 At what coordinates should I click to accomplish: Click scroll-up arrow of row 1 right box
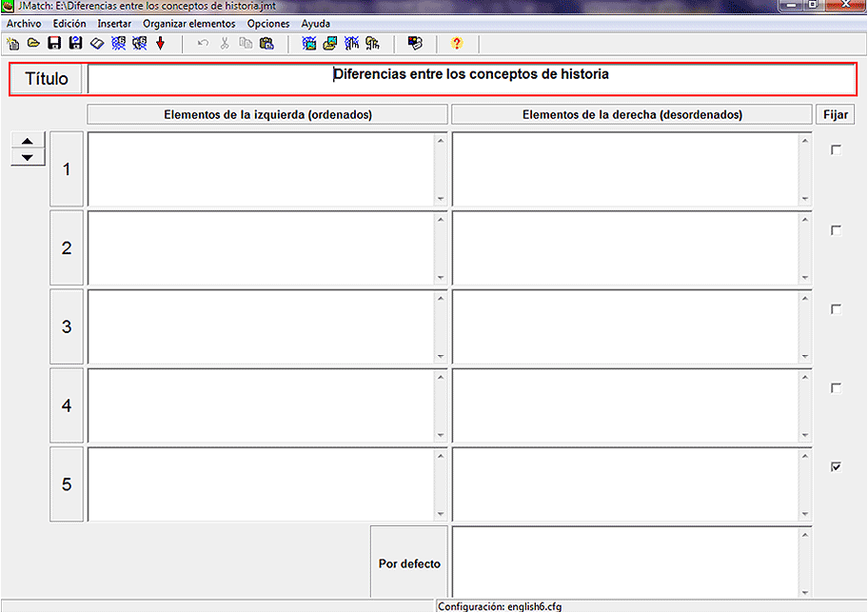point(805,141)
